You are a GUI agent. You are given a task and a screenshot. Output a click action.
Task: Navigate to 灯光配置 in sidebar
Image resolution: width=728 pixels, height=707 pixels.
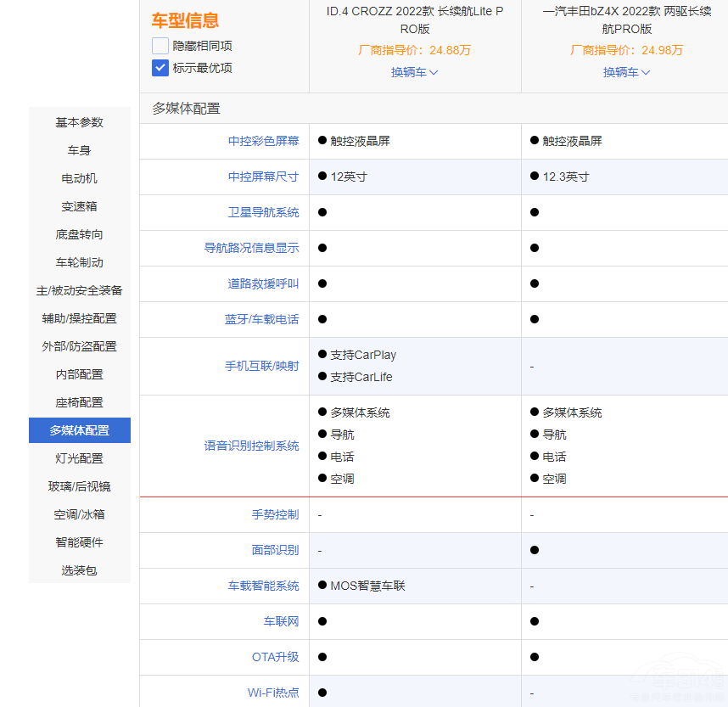pyautogui.click(x=80, y=458)
